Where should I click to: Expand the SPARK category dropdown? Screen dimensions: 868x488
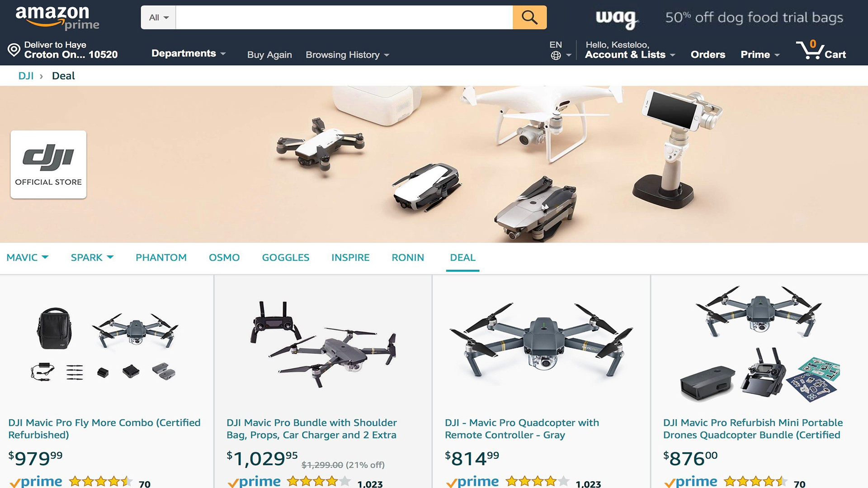click(x=92, y=257)
